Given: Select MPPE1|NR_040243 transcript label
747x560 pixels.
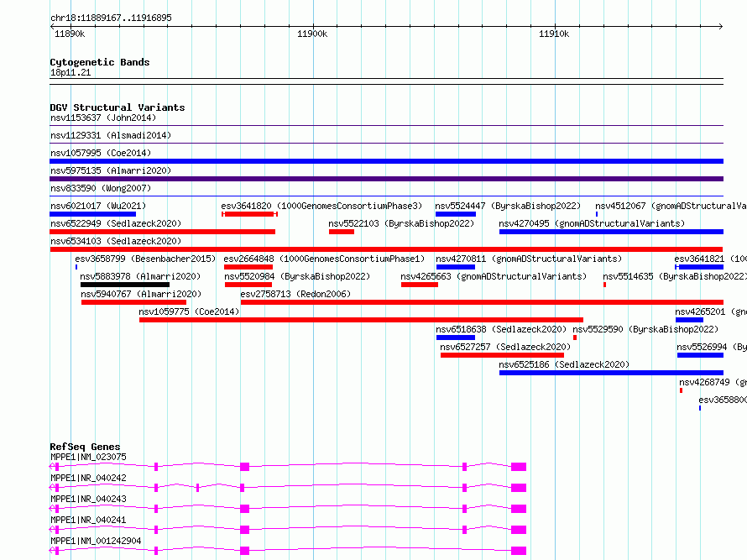Looking at the screenshot, I should (x=88, y=499).
